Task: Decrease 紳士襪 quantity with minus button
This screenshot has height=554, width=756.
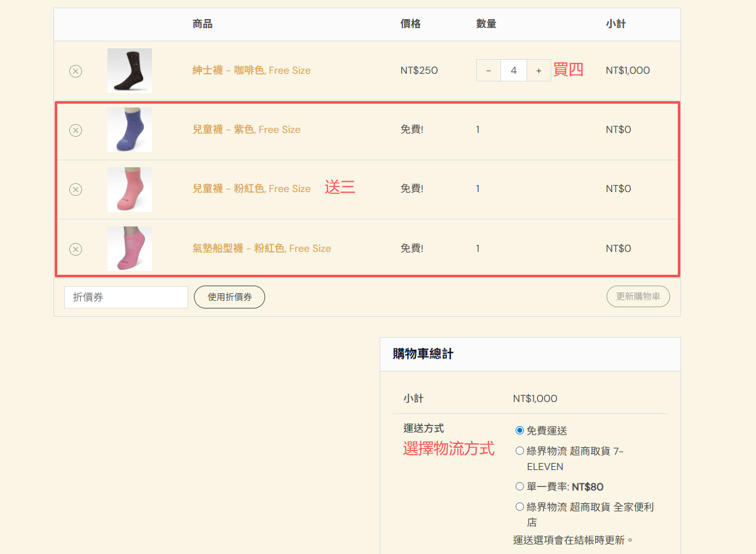Action: tap(488, 71)
